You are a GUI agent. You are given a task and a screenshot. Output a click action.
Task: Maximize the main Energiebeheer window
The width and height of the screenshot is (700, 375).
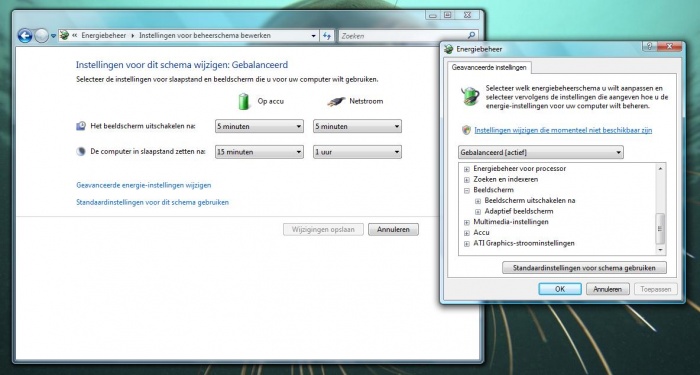pos(447,15)
